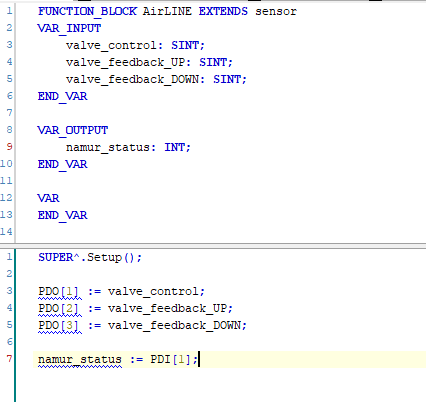Click line number 1 in the implementation gutter

pos(9,257)
